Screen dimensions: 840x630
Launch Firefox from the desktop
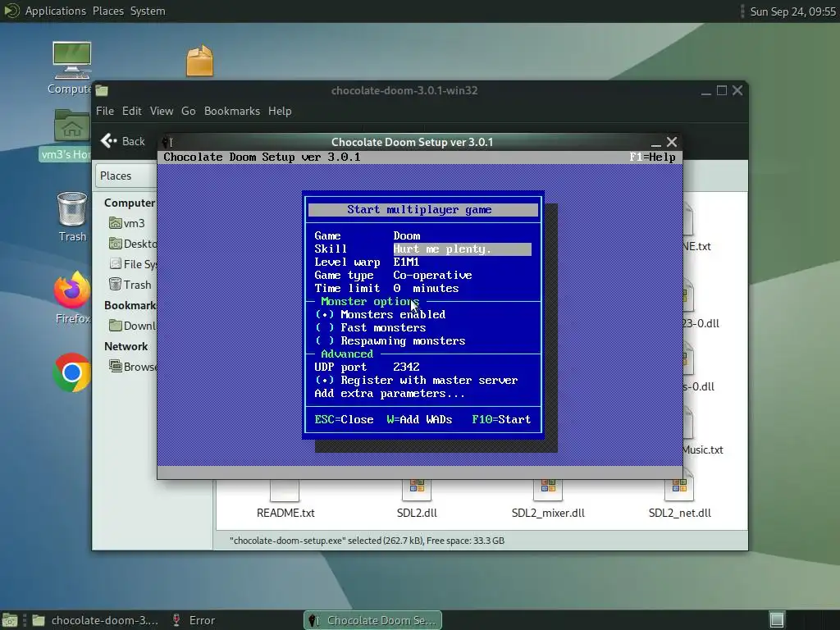tap(72, 290)
